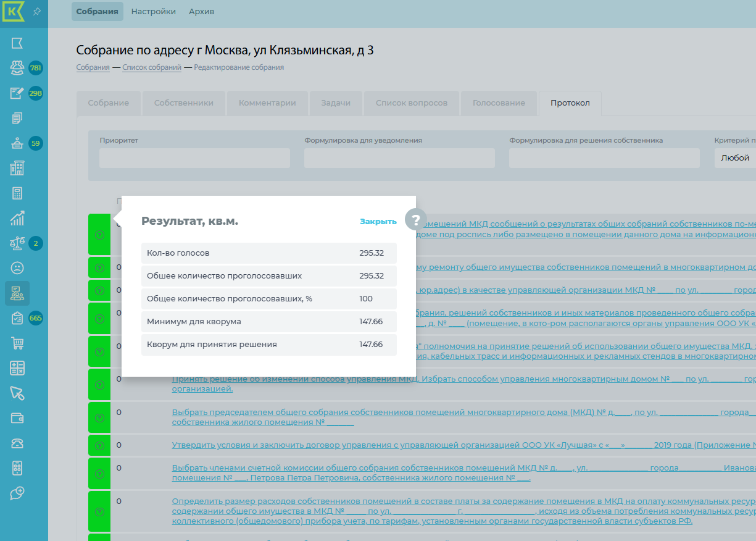Open the shopping cart icon in sidebar

(x=17, y=343)
